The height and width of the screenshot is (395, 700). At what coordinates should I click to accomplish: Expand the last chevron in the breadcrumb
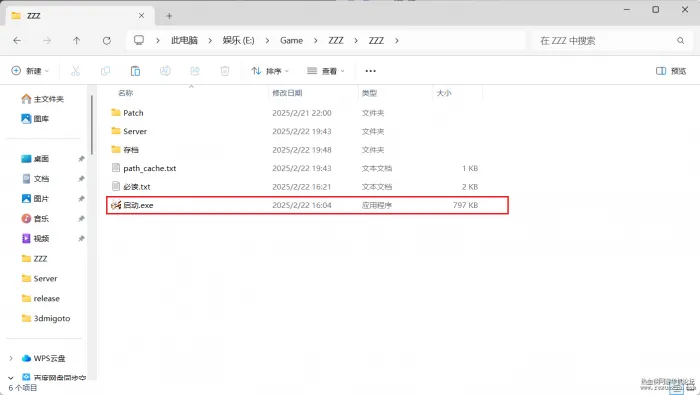396,41
